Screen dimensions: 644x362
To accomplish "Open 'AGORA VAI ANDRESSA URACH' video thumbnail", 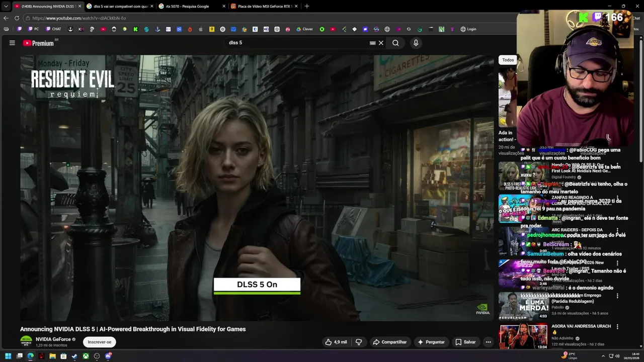I will click(523, 337).
